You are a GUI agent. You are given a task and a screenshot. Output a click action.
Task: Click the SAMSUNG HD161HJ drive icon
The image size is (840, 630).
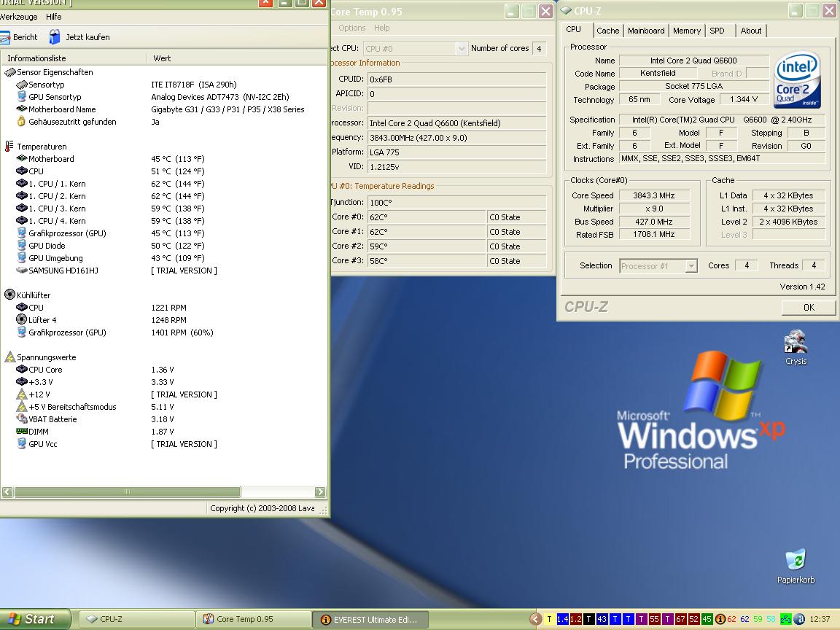tap(21, 271)
